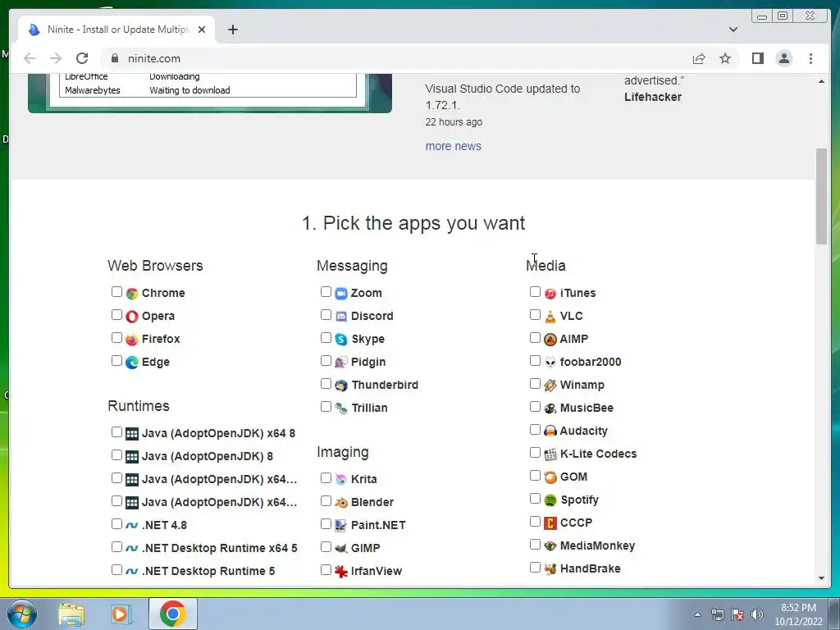Select the Discord checkbox
840x630 pixels.
tap(326, 315)
